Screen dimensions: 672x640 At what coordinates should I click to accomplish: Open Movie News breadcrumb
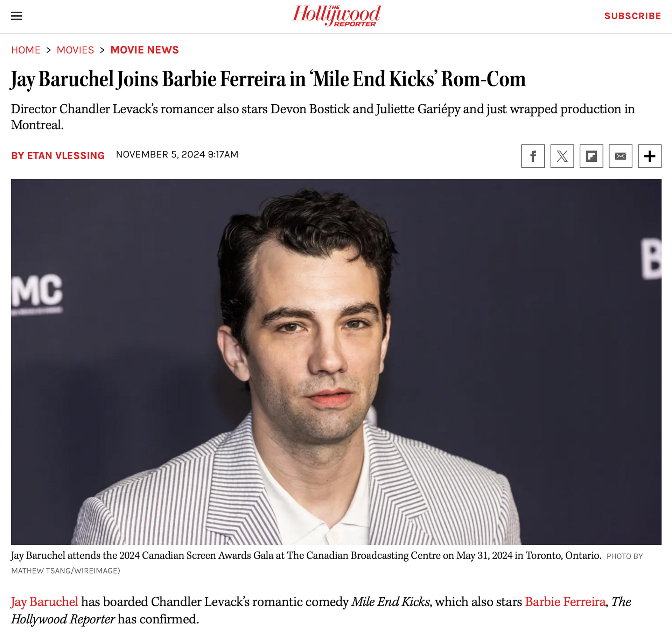[x=145, y=50]
